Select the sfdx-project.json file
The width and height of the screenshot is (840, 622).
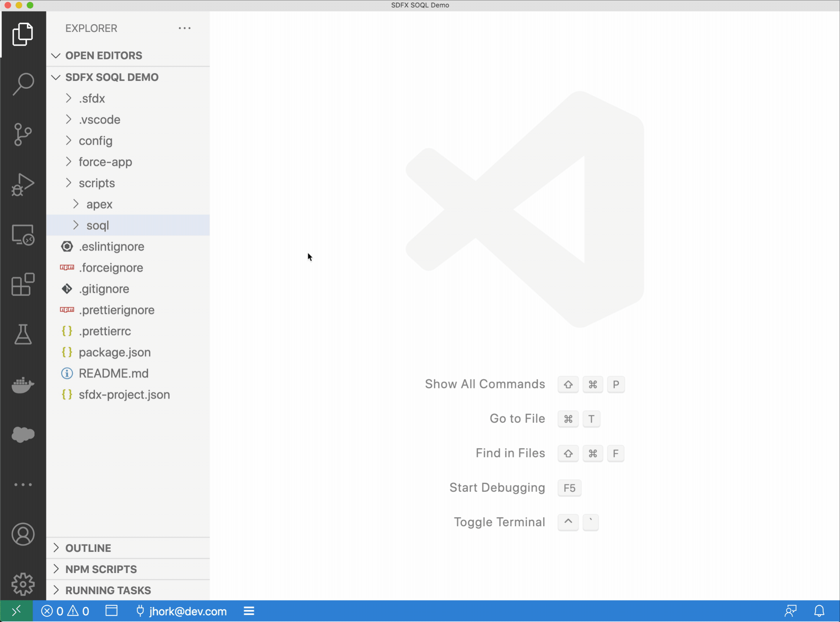coord(124,394)
